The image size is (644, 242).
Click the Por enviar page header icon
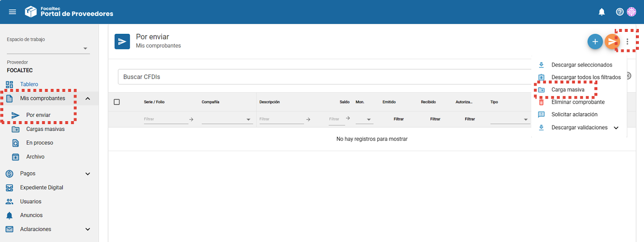pyautogui.click(x=122, y=41)
